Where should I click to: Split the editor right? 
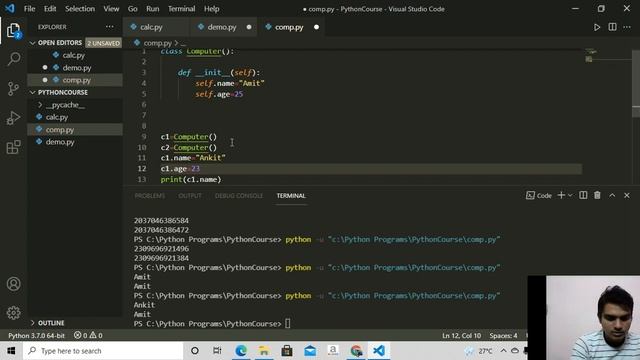pyautogui.click(x=612, y=27)
